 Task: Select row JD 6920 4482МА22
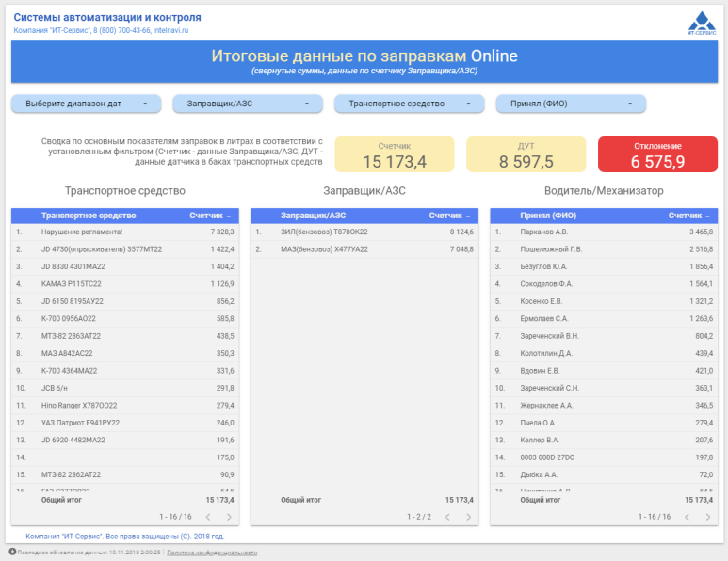tap(125, 440)
